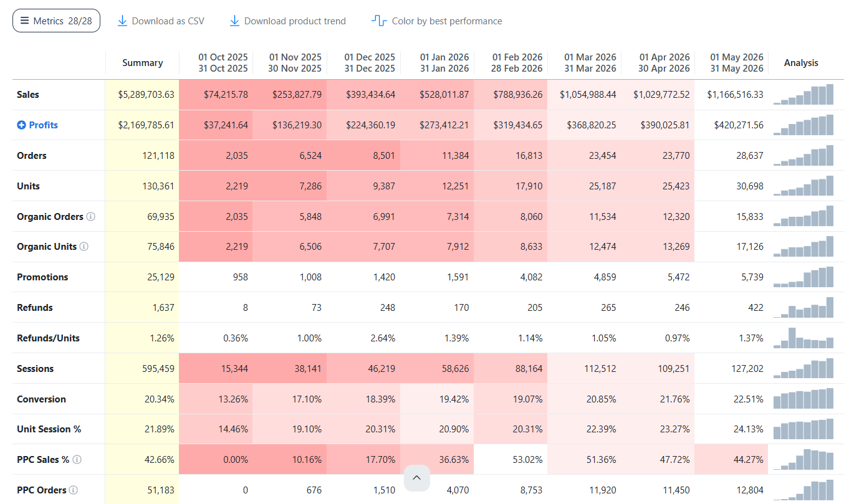Screen dimensions: 844x504
Task: Click the info icon beside Organic Units
Action: (84, 247)
